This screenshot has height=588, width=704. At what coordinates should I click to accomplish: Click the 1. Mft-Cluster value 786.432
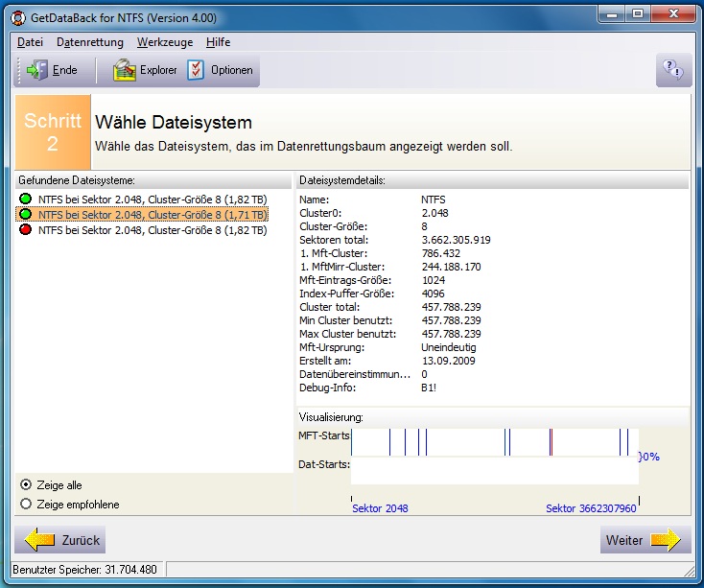[x=441, y=253]
